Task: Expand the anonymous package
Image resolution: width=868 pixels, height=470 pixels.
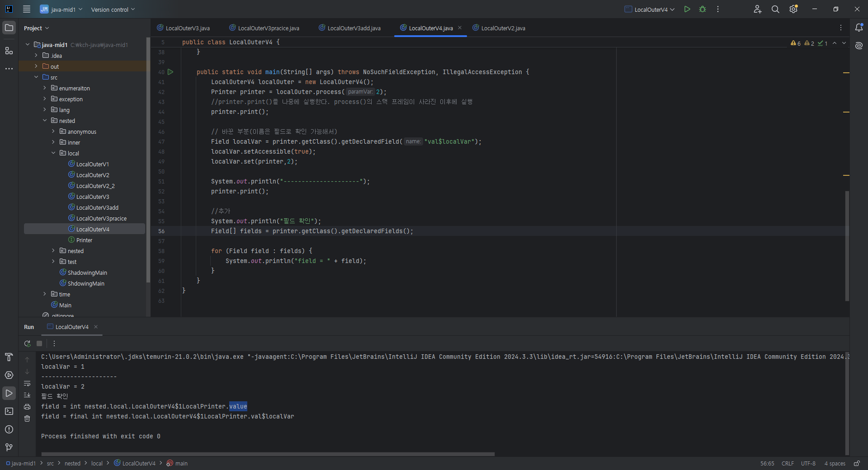Action: coord(53,132)
